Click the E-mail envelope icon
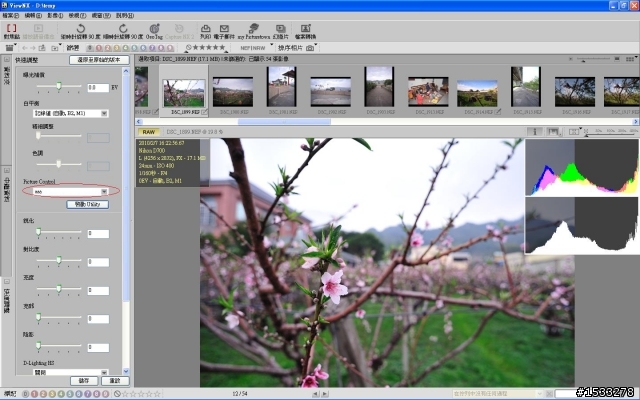Image resolution: width=640 pixels, height=400 pixels. 224,28
